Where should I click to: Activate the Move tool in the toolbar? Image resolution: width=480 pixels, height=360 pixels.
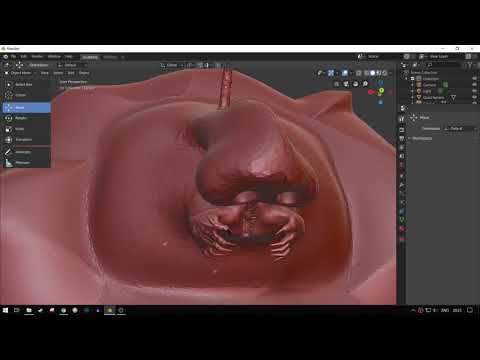coord(27,107)
